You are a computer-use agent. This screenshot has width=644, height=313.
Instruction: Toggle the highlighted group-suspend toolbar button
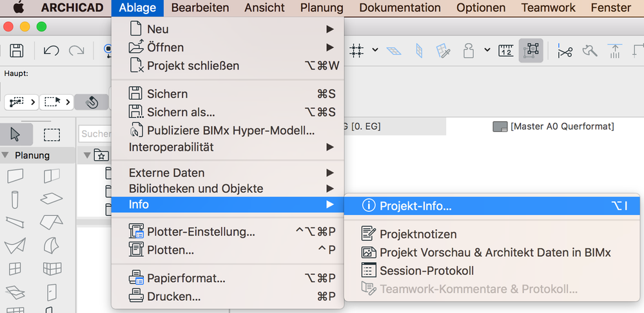coord(532,50)
